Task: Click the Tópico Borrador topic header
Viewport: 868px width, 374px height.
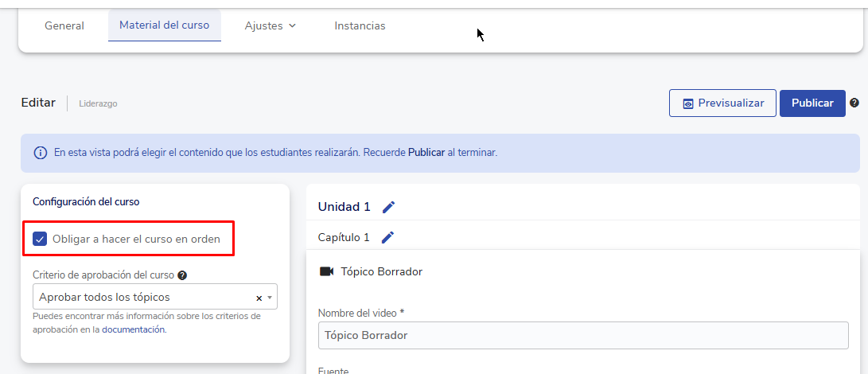Action: pyautogui.click(x=381, y=271)
